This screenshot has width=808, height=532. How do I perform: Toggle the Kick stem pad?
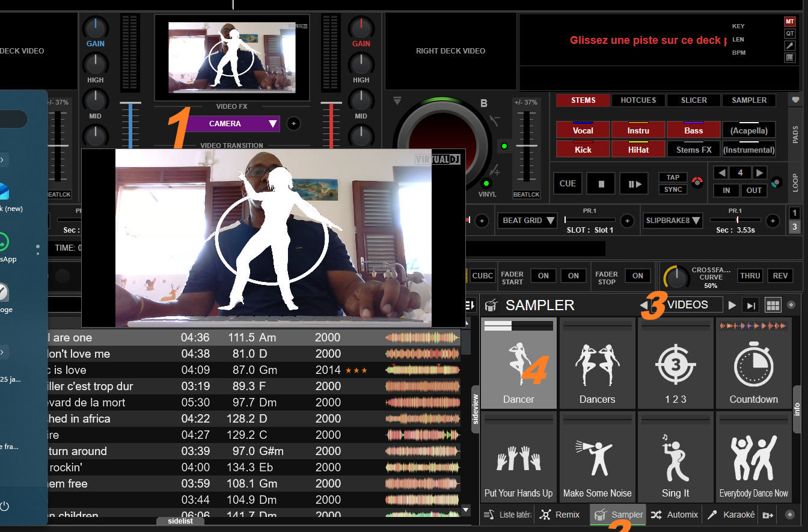(583, 150)
